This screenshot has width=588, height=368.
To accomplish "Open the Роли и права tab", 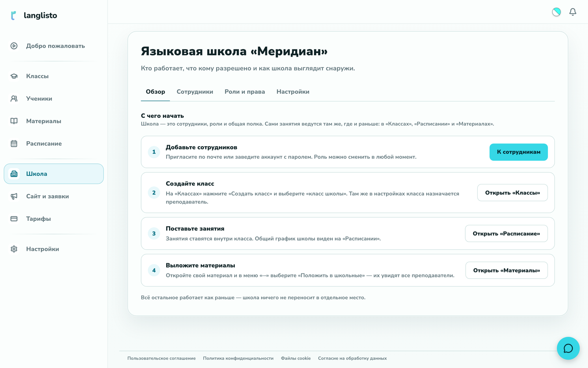I will point(245,92).
